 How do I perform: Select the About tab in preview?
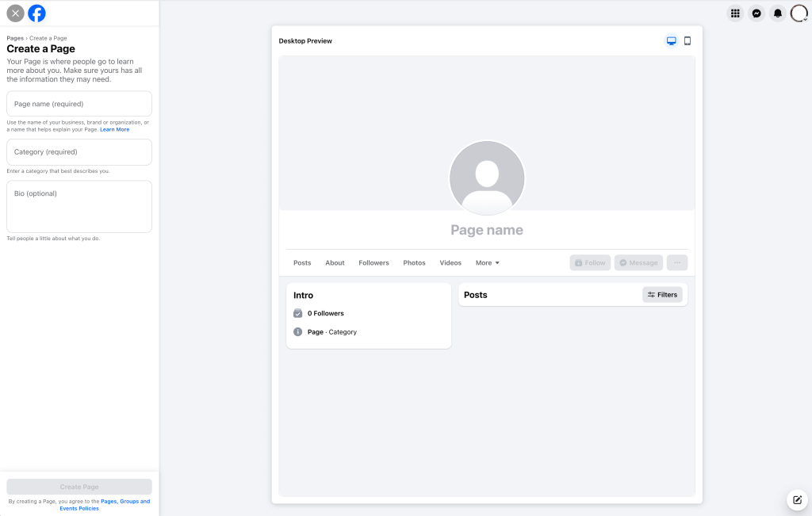(335, 263)
